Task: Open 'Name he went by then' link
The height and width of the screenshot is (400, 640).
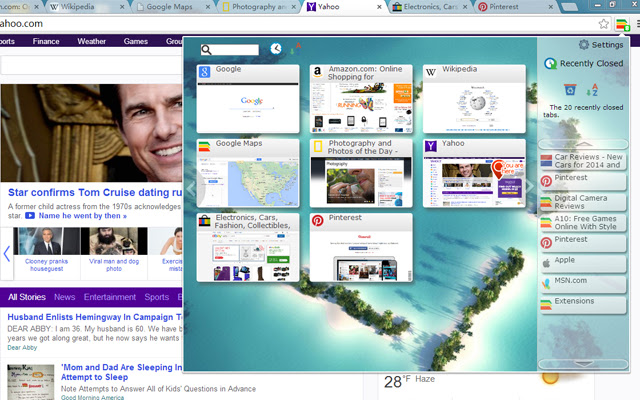Action: click(x=82, y=216)
